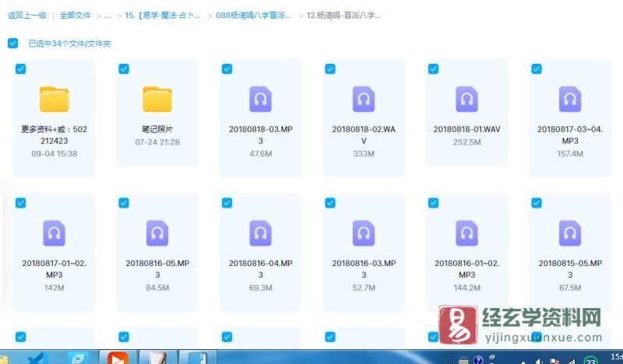Open the 笔记照片 folder icon
Image resolution: width=623 pixels, height=364 pixels.
(157, 100)
